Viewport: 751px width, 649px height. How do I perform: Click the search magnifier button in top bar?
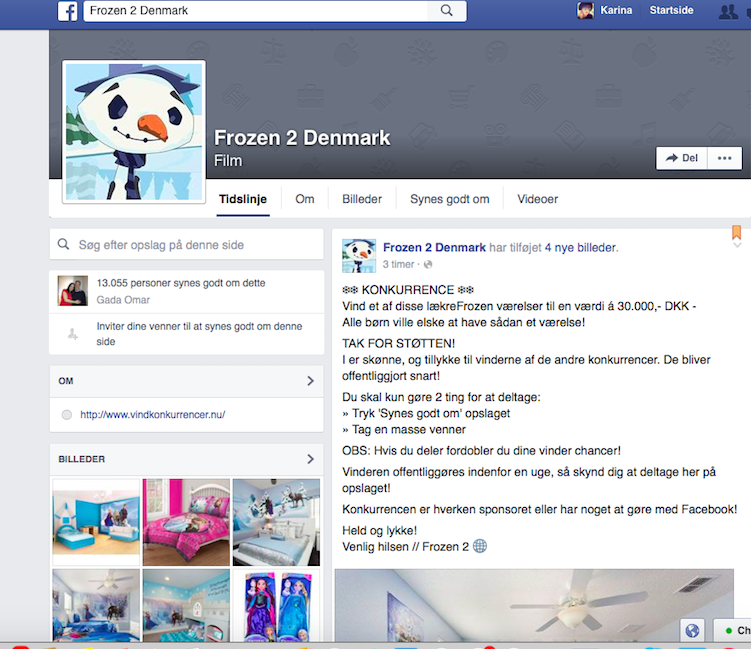pos(446,11)
